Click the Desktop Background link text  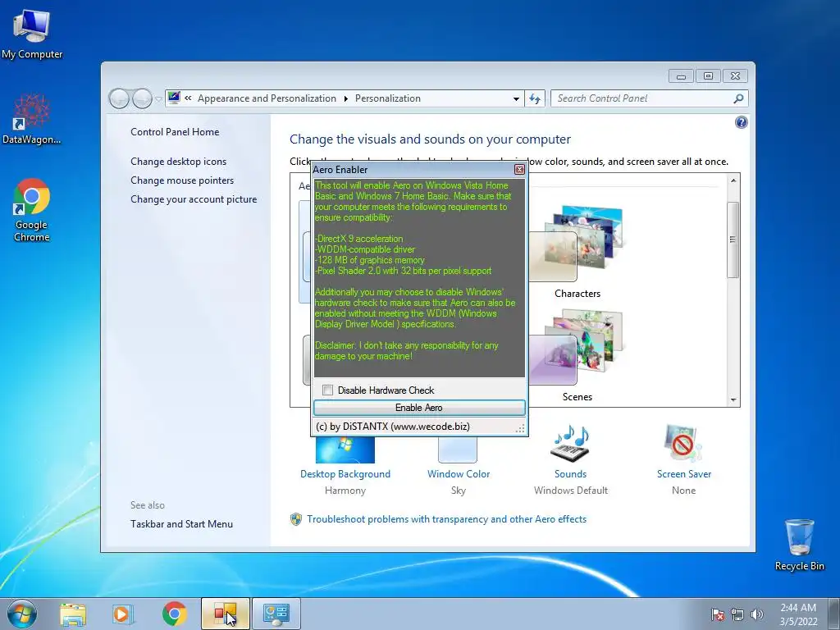(x=345, y=474)
